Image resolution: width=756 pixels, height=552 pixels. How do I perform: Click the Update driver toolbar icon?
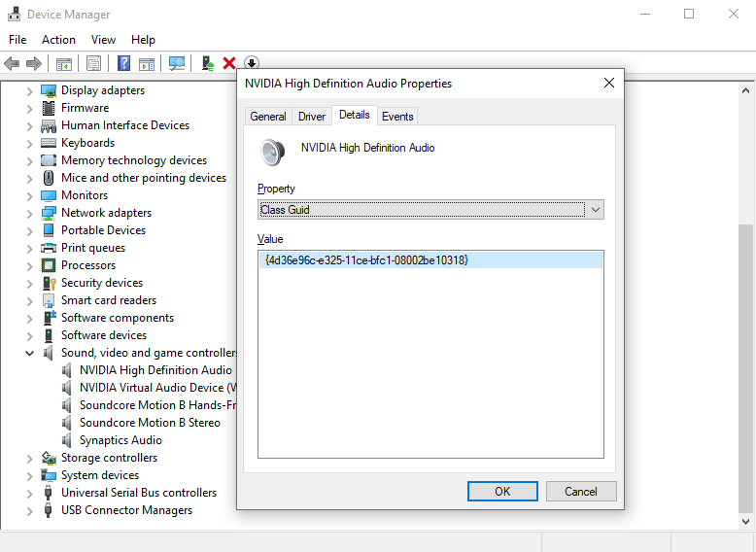click(x=208, y=63)
